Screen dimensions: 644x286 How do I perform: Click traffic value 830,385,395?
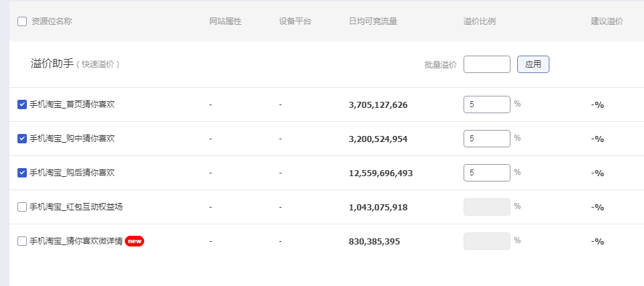[x=374, y=242]
